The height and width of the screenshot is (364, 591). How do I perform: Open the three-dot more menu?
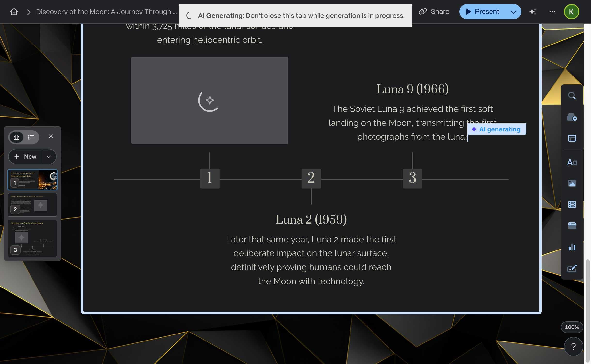pyautogui.click(x=552, y=12)
